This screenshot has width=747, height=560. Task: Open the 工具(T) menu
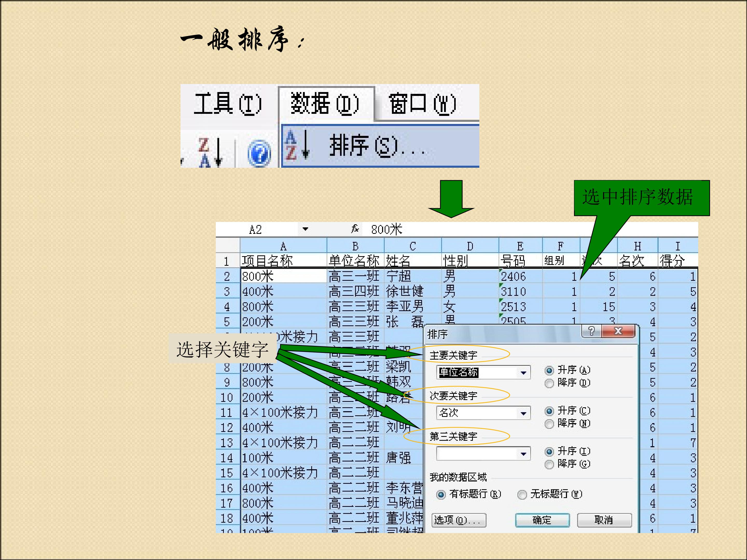click(x=228, y=104)
